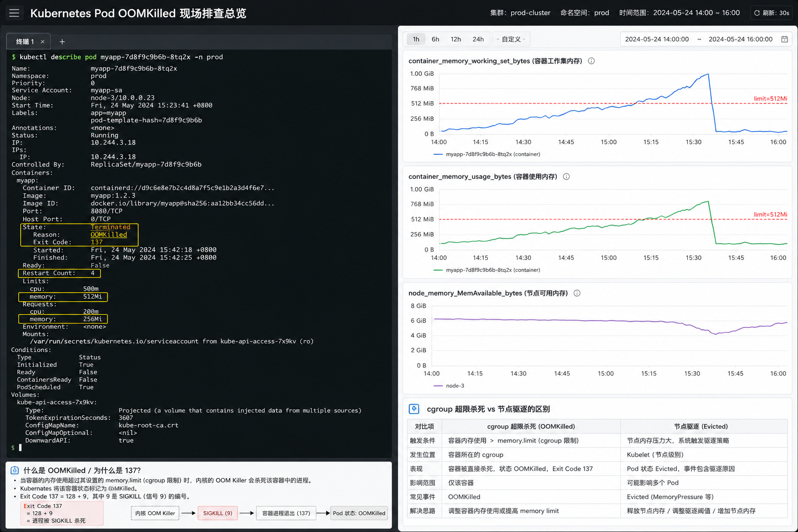Click the namespace prod selector
The image size is (798, 532).
584,13
